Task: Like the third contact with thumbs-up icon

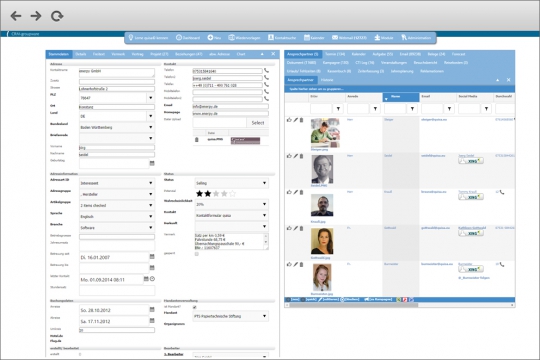Action: click(289, 192)
